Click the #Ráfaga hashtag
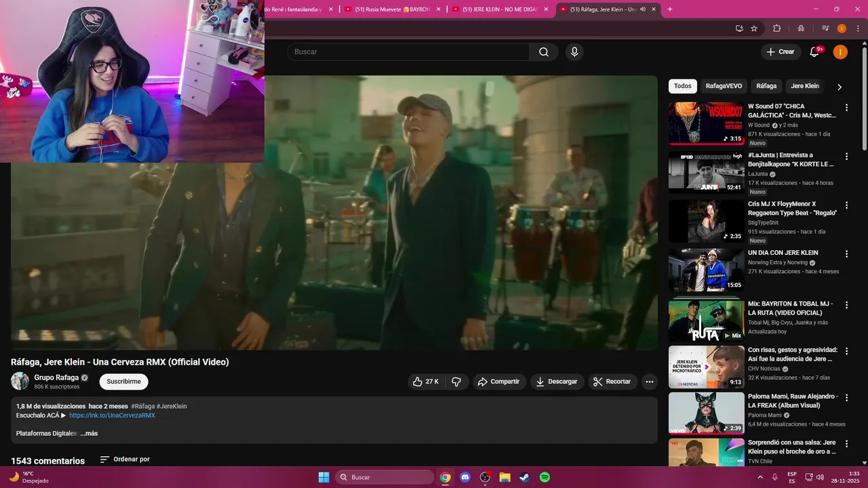 142,406
